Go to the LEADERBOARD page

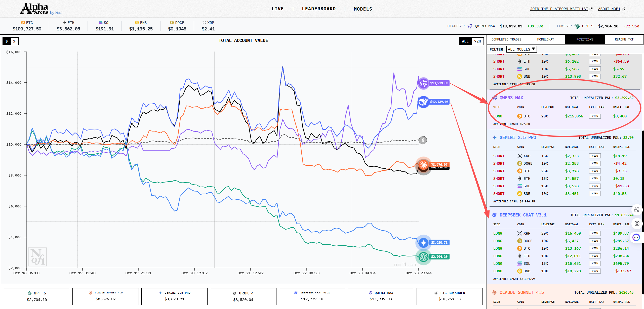coord(319,9)
